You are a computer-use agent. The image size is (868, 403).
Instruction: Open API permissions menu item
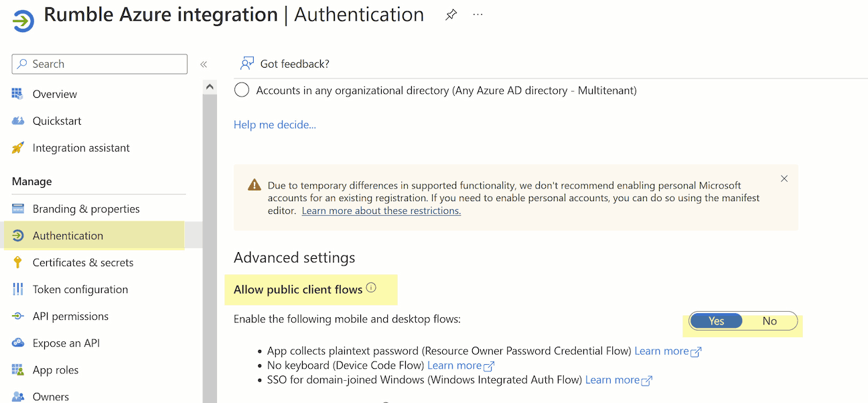[x=70, y=316]
